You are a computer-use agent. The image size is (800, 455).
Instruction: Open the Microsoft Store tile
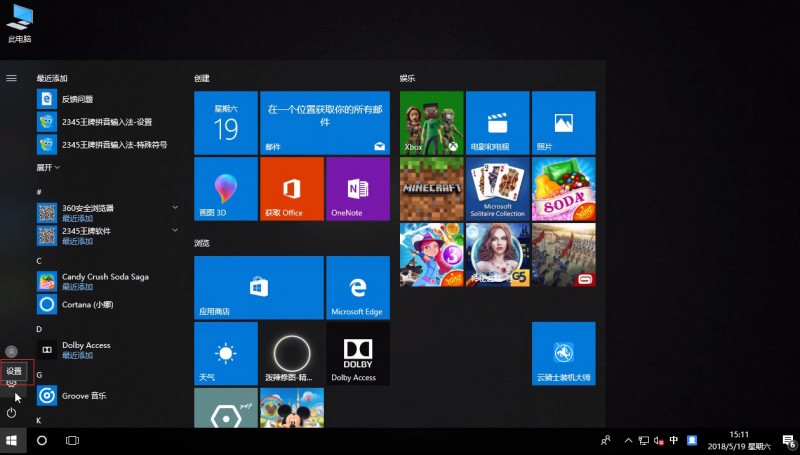pyautogui.click(x=259, y=288)
